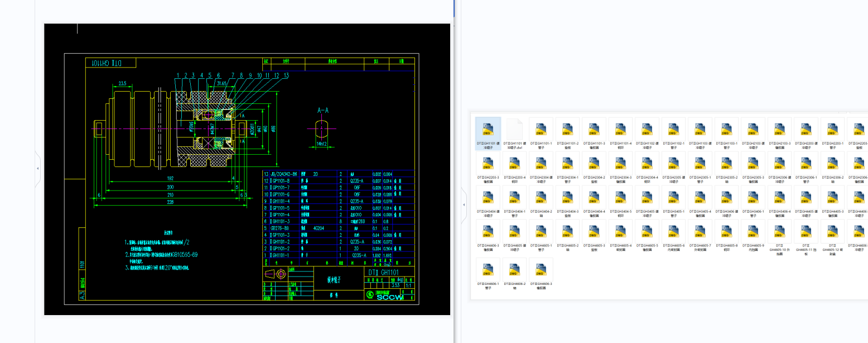The width and height of the screenshot is (868, 343).
Task: Select the blank DTⅡGH1101 .dwl file
Action: click(x=515, y=134)
